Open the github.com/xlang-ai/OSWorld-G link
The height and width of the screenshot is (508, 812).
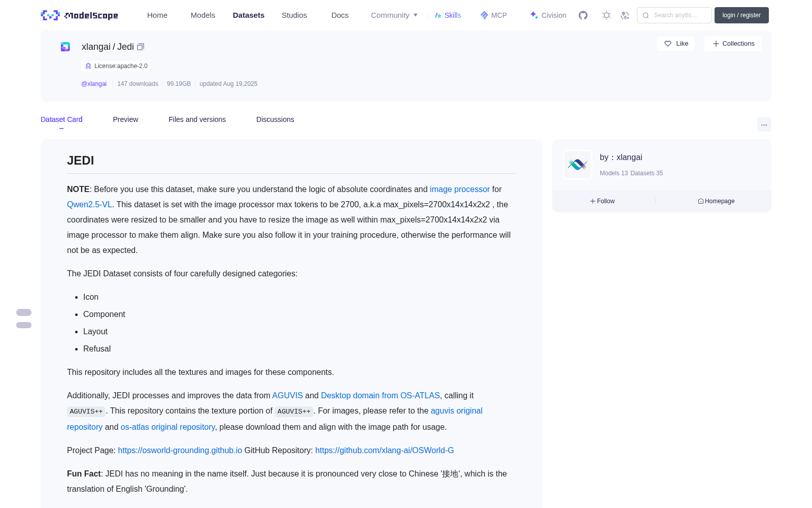pyautogui.click(x=385, y=450)
